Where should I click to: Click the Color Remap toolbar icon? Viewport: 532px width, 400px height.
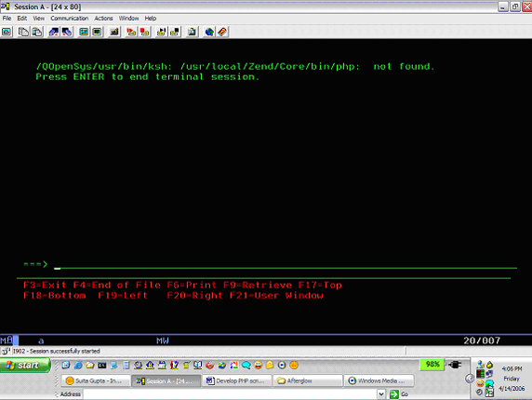[97, 33]
